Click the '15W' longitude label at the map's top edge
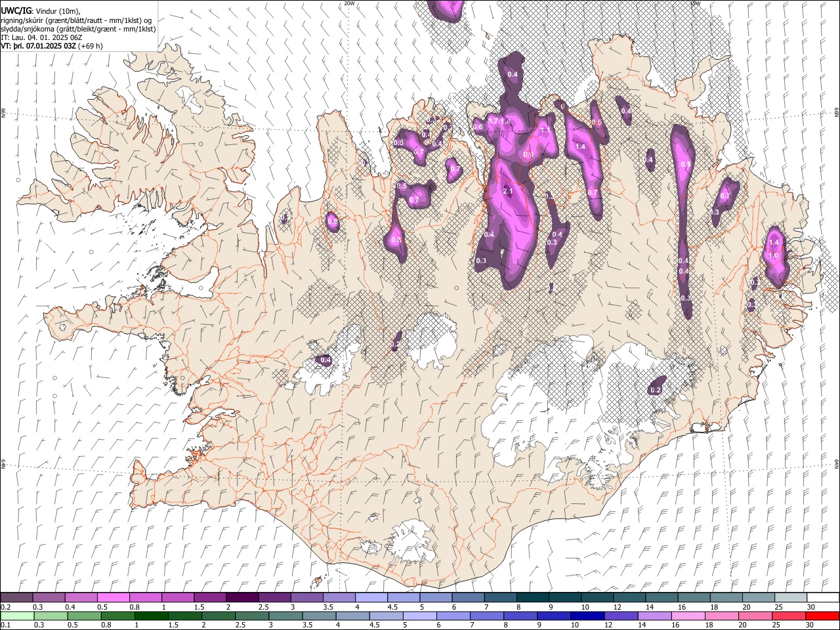 (x=695, y=3)
